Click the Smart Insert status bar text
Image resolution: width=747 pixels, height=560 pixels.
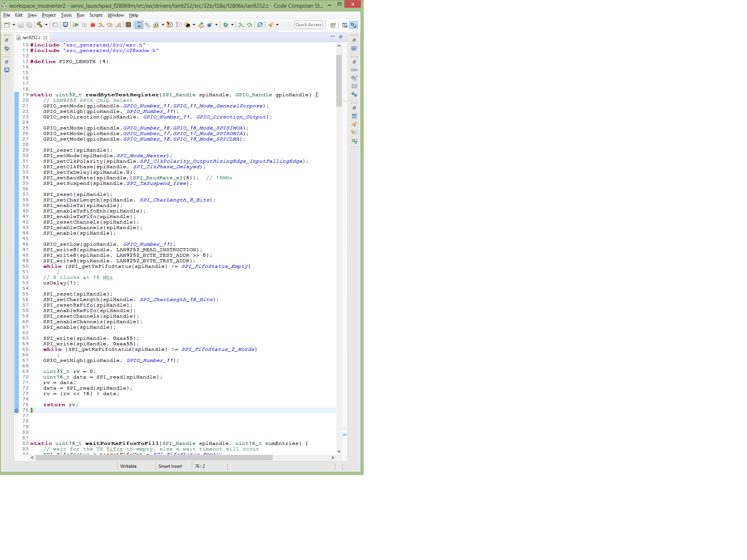coord(170,466)
